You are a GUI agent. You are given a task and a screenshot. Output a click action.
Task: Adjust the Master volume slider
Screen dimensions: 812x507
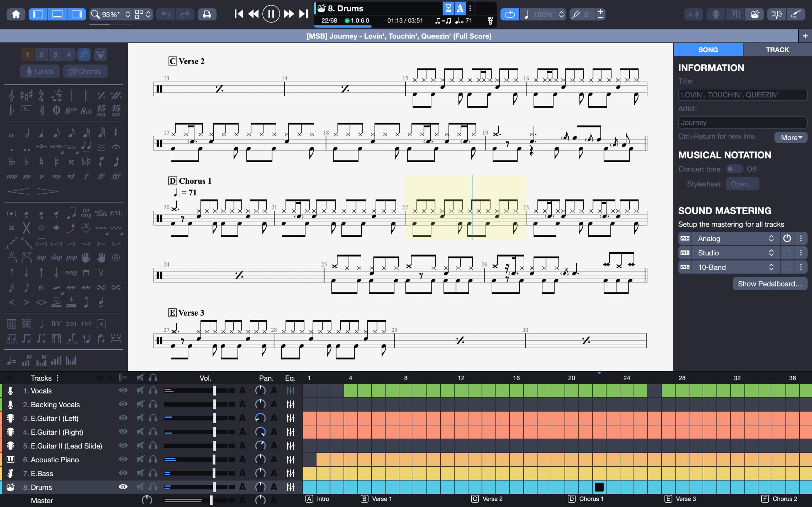[211, 500]
